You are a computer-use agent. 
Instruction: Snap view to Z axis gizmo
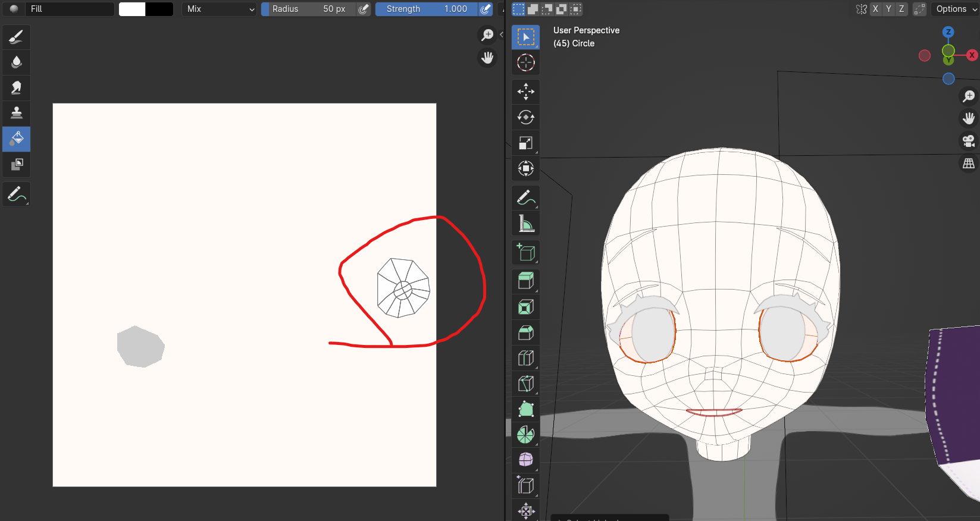(948, 32)
